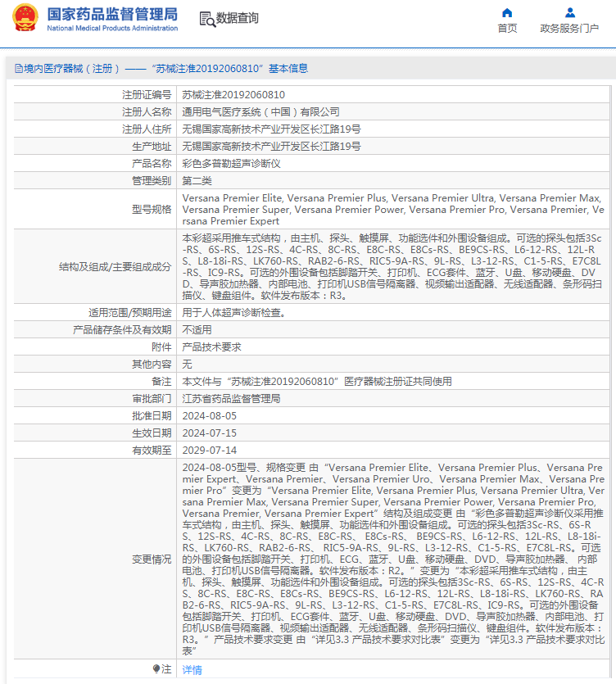This screenshot has height=684, width=616.
Task: Click the 政务服务门户 person icon
Action: (x=570, y=12)
